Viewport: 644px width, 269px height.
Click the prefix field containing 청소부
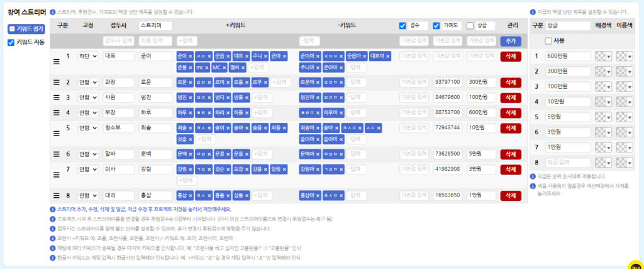[118, 127]
